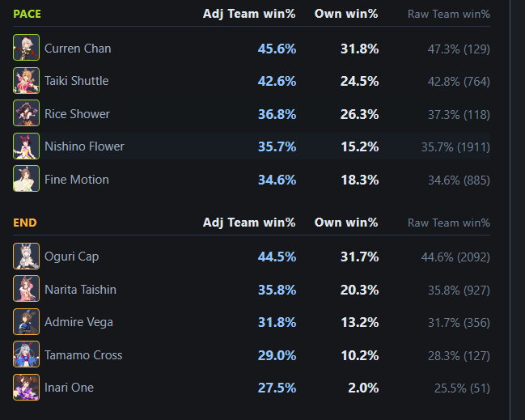525x420 pixels.
Task: Click the PACE section heading
Action: 27,14
